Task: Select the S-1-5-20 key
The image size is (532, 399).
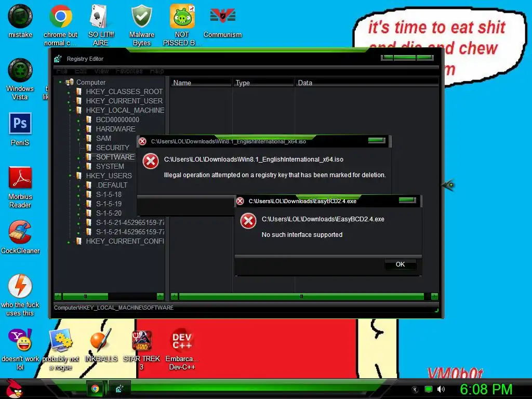Action: click(109, 213)
